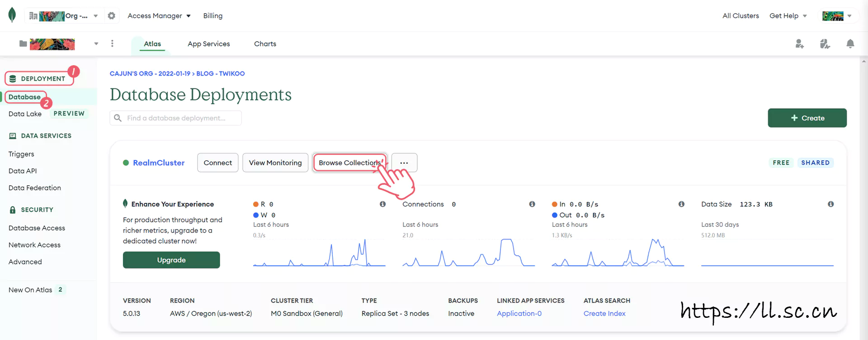Expand the Get Help menu
The image size is (868, 340).
[x=788, y=16]
